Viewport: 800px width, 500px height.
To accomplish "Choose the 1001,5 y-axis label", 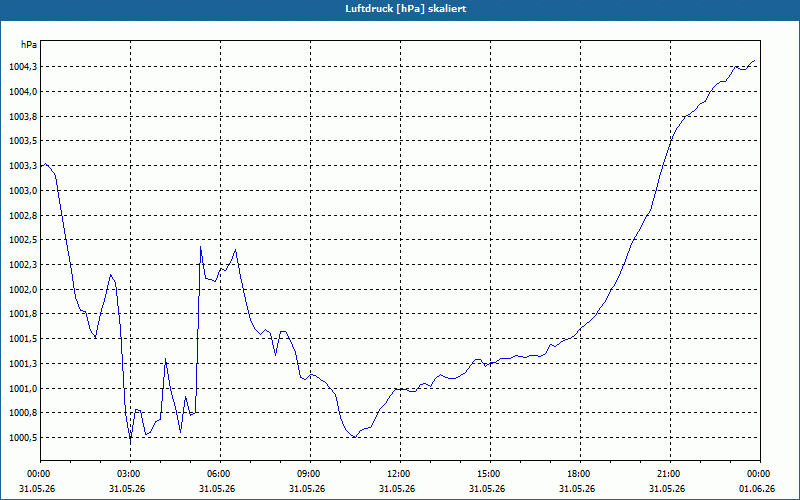I will (23, 339).
